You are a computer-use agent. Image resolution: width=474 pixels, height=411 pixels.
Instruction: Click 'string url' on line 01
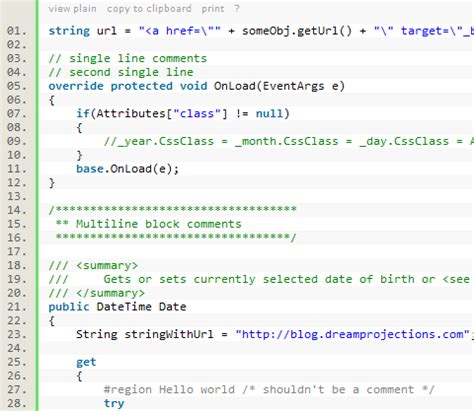pos(83,31)
